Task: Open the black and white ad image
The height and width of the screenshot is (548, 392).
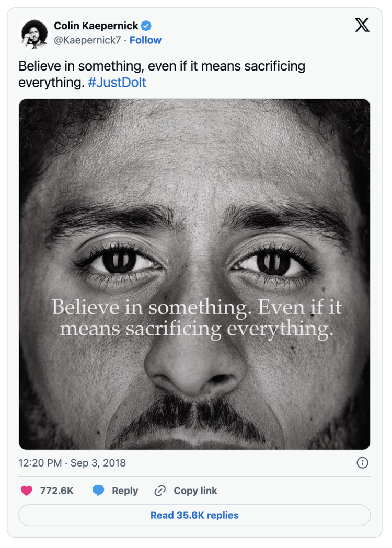Action: (x=194, y=274)
